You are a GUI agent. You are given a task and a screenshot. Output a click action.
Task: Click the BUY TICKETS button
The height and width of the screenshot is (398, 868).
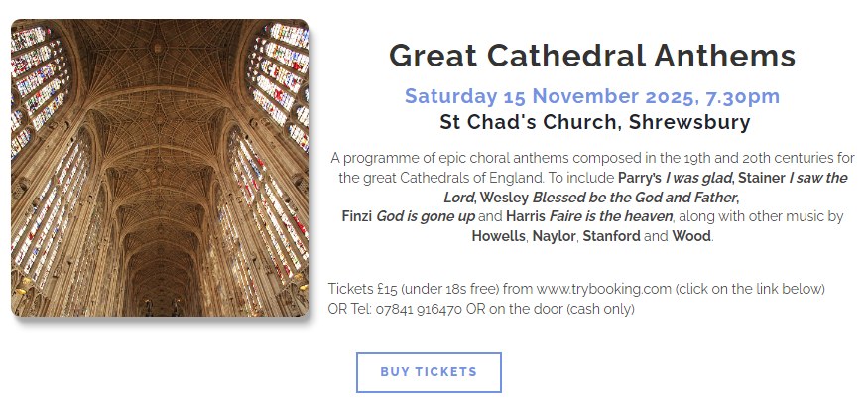pos(429,372)
